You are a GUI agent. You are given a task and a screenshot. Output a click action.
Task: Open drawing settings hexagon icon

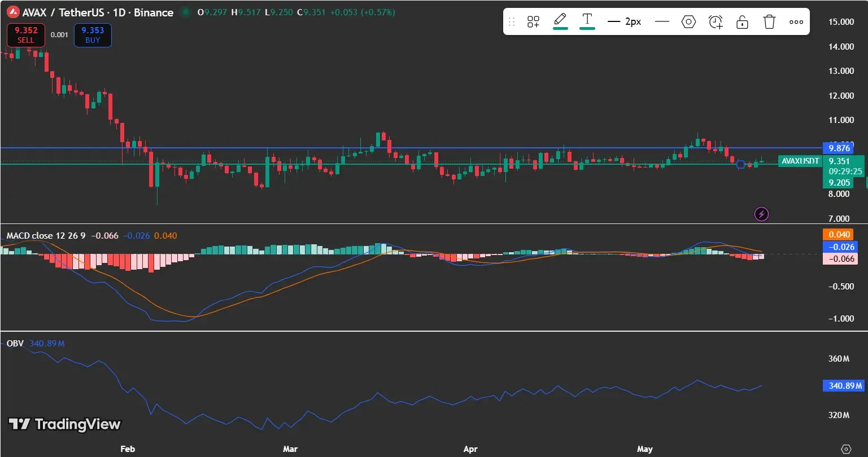[688, 22]
